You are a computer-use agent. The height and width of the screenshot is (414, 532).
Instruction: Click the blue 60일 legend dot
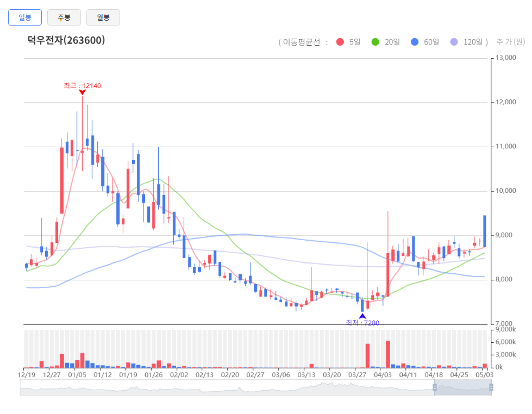[x=415, y=42]
